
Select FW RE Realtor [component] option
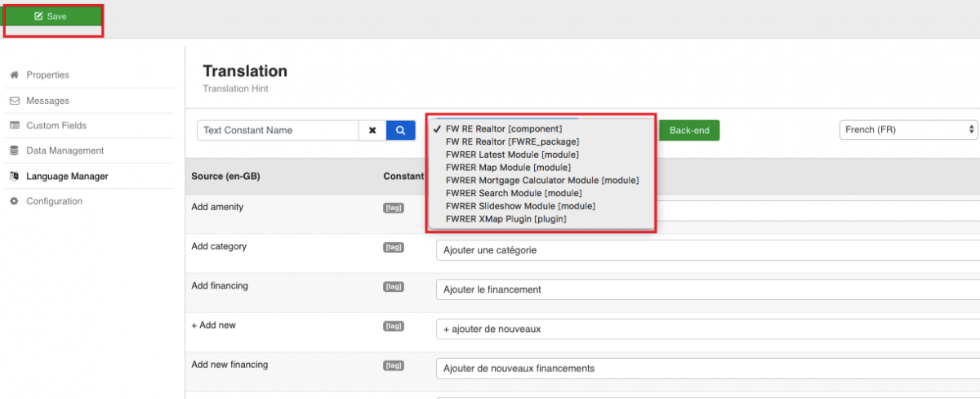503,129
